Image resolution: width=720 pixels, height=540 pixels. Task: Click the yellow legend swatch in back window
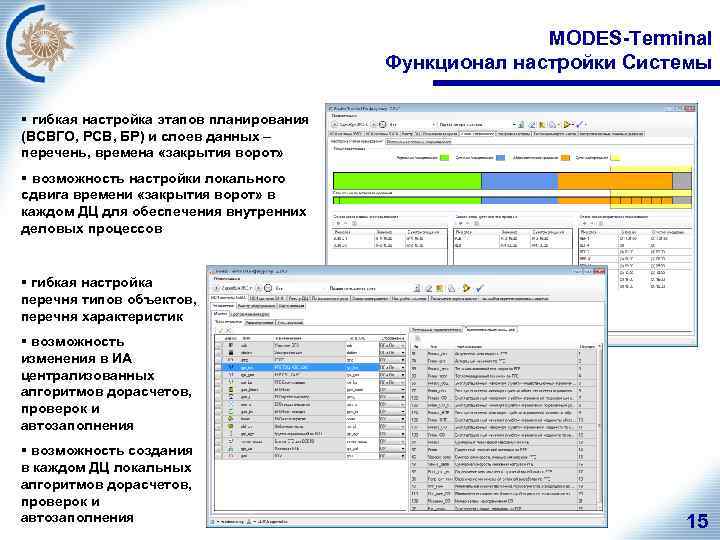pos(615,158)
